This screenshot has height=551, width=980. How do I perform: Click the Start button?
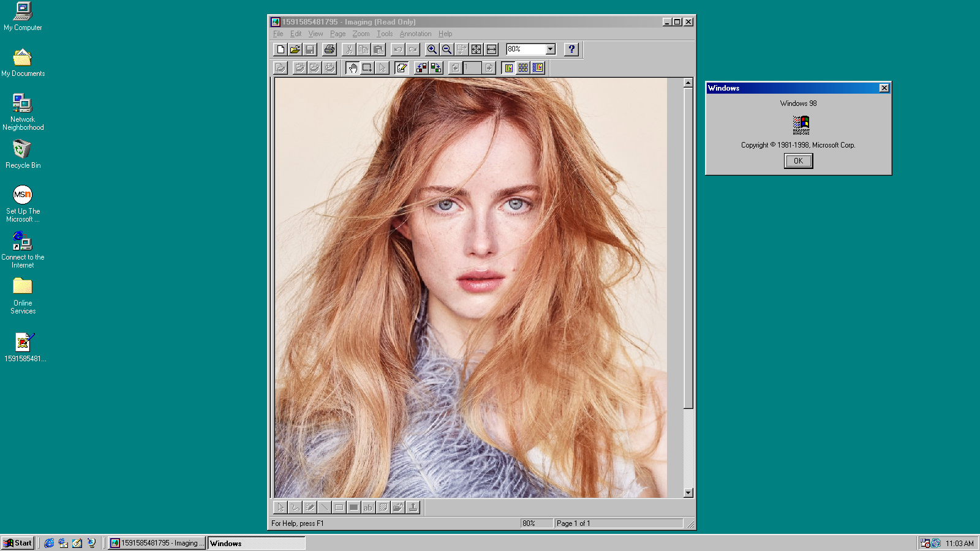(x=18, y=543)
